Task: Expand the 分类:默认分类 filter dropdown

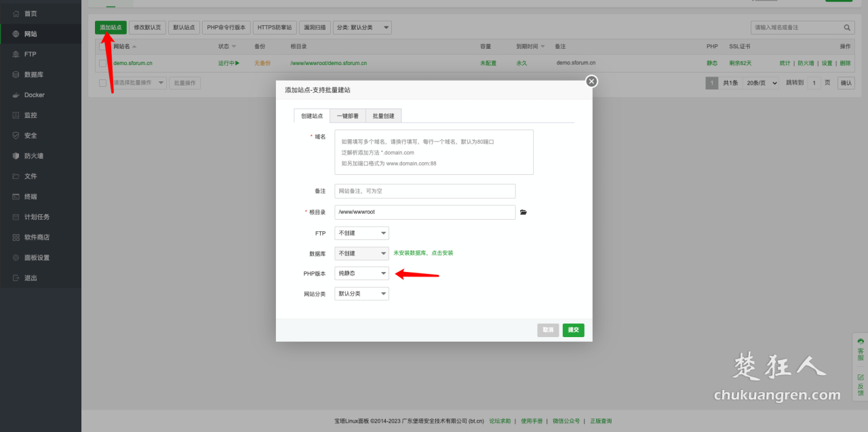Action: tap(363, 27)
